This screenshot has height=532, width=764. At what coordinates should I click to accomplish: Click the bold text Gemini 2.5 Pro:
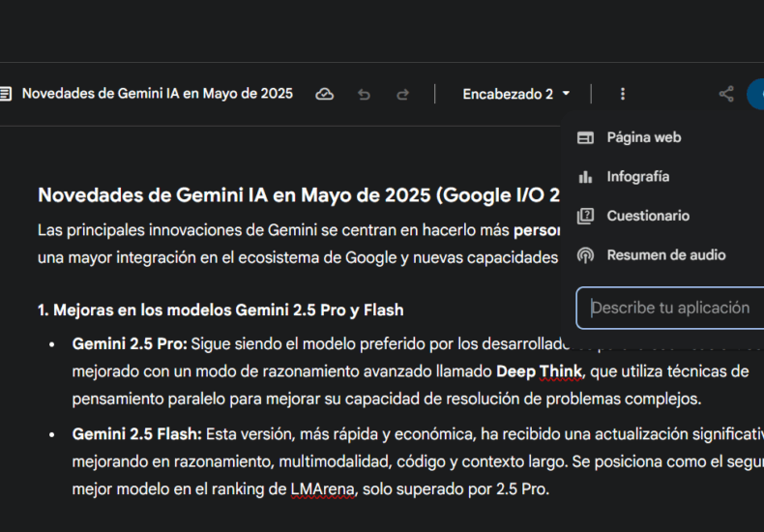(x=130, y=344)
